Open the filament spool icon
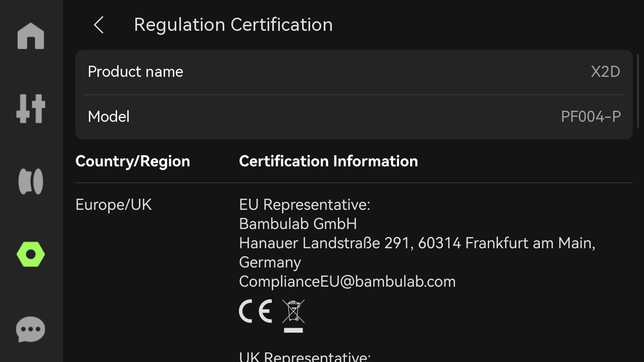 point(31,182)
